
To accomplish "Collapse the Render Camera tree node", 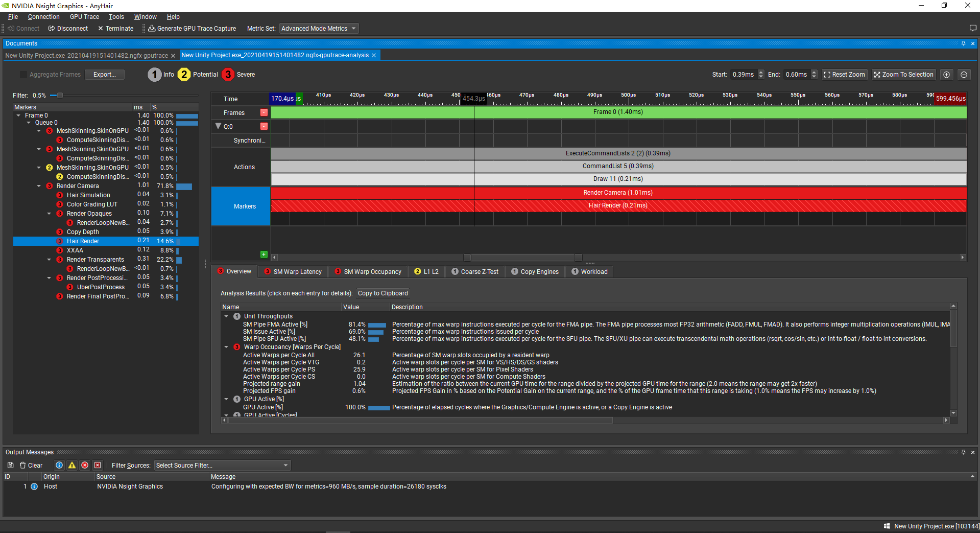I will click(x=39, y=186).
